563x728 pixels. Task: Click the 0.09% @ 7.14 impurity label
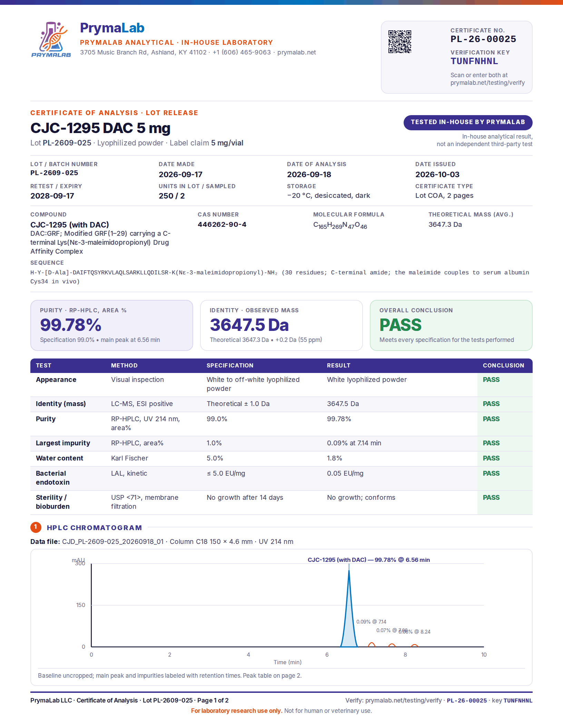pos(371,622)
